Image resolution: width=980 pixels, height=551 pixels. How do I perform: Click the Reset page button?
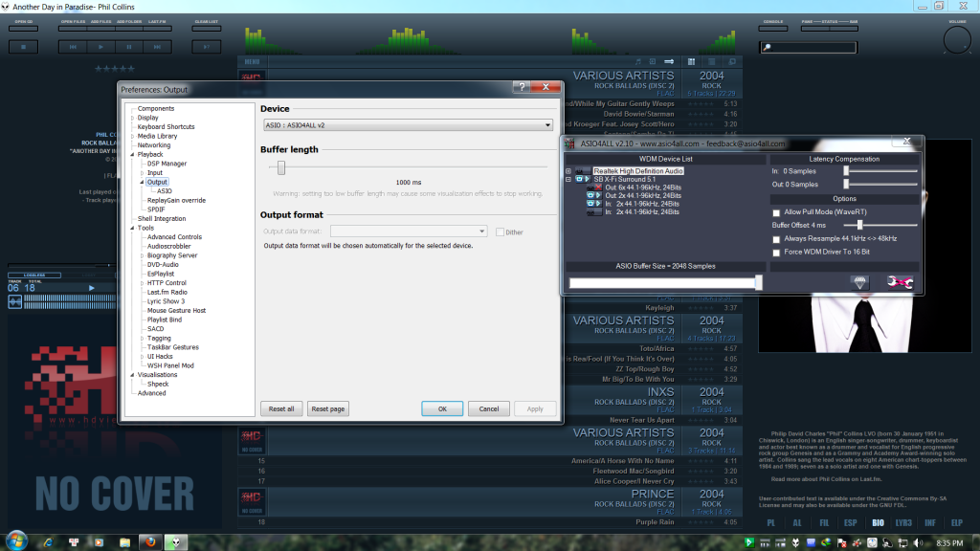(x=328, y=408)
